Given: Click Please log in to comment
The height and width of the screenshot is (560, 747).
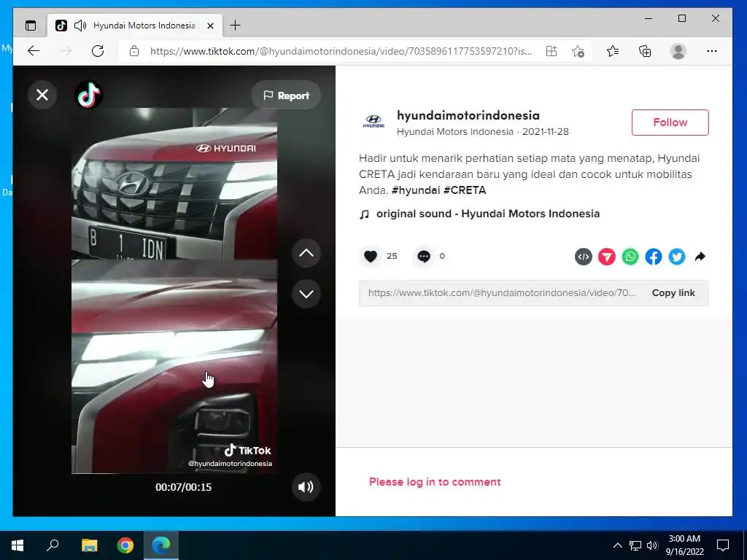Looking at the screenshot, I should 435,482.
